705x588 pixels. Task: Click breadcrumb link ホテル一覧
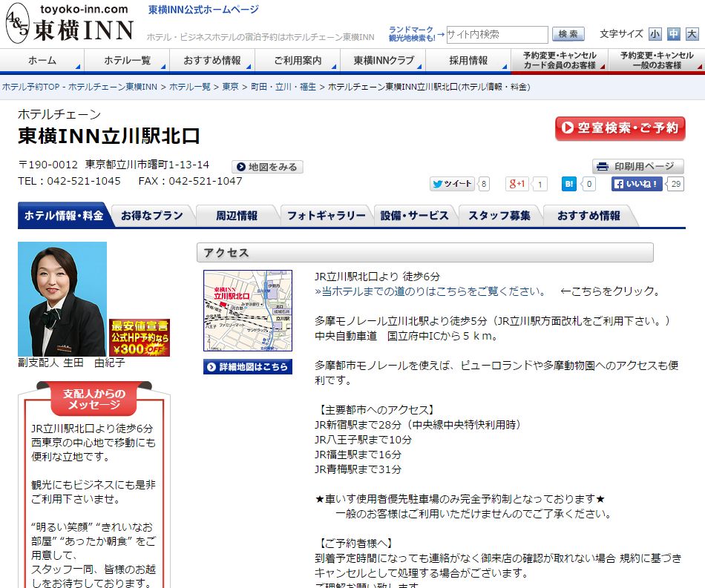click(x=190, y=87)
